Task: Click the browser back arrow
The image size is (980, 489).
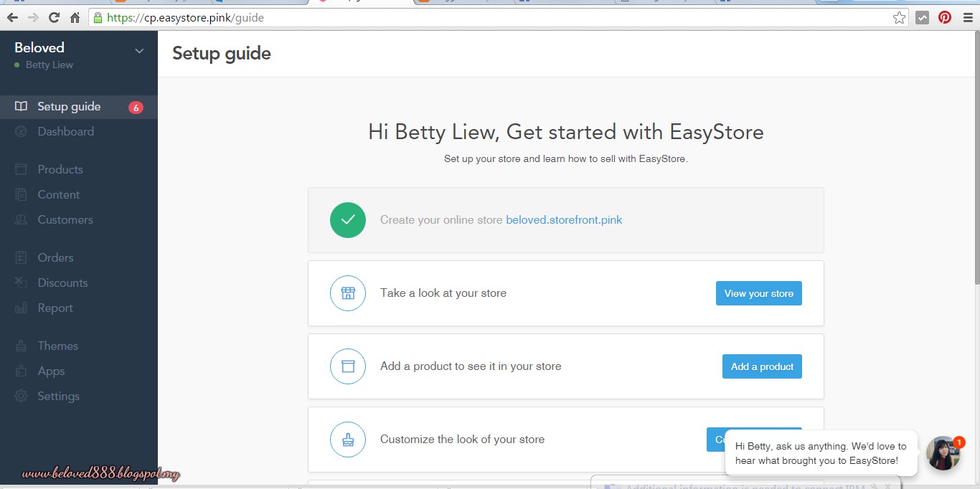Action: coord(12,18)
